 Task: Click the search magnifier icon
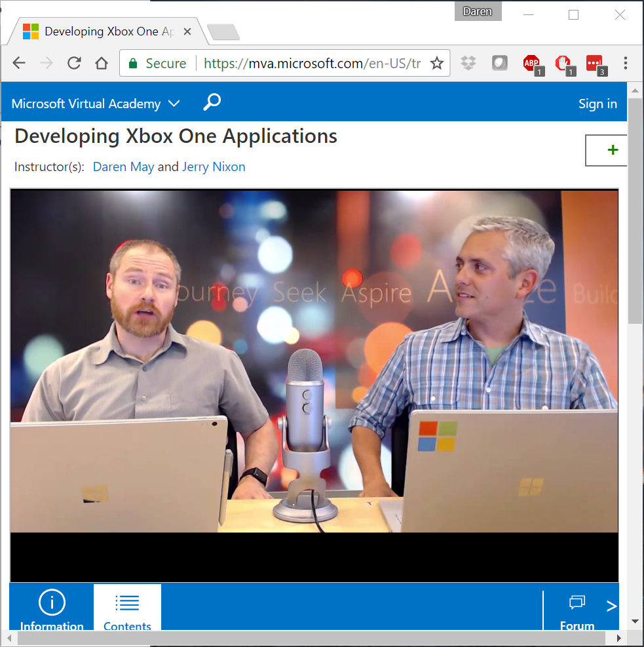(212, 102)
